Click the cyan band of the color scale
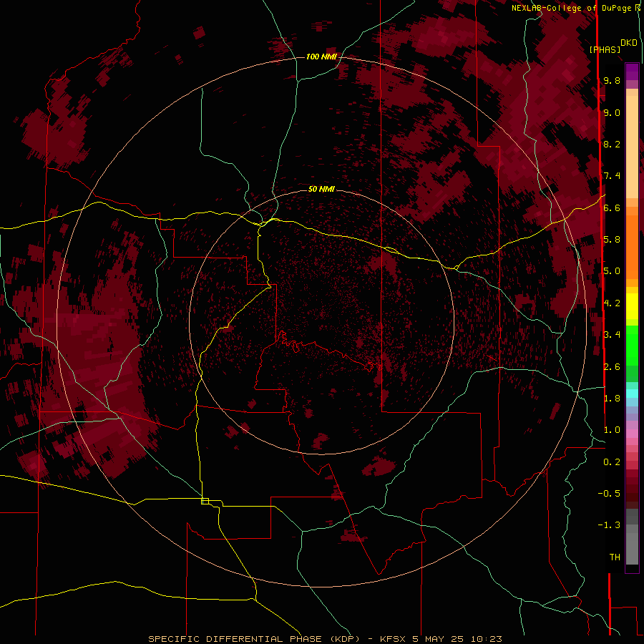Image resolution: width=644 pixels, height=644 pixels. click(632, 394)
